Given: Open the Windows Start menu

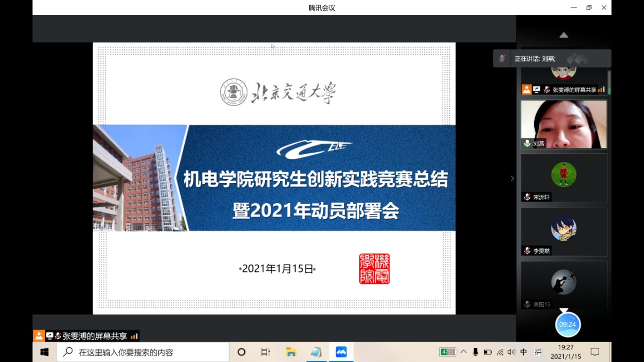Looking at the screenshot, I should pos(44,352).
